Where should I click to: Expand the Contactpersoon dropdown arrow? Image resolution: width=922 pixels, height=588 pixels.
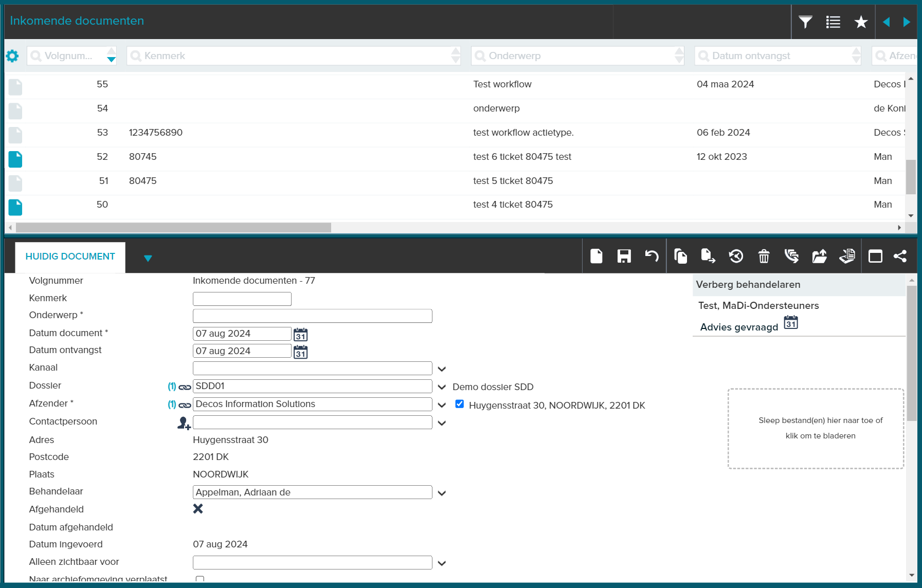(x=442, y=423)
